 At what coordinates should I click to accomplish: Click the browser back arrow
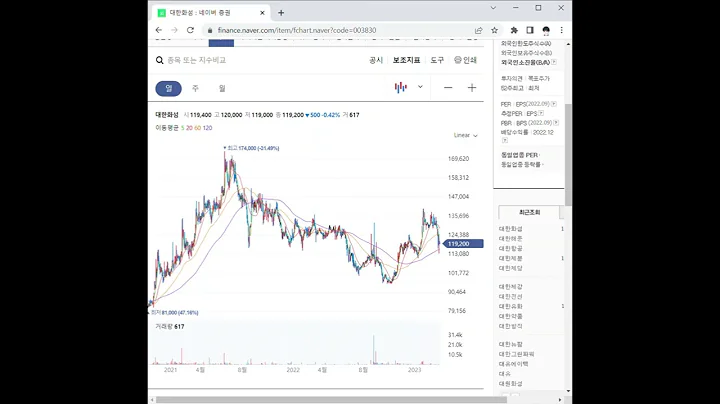[x=159, y=30]
